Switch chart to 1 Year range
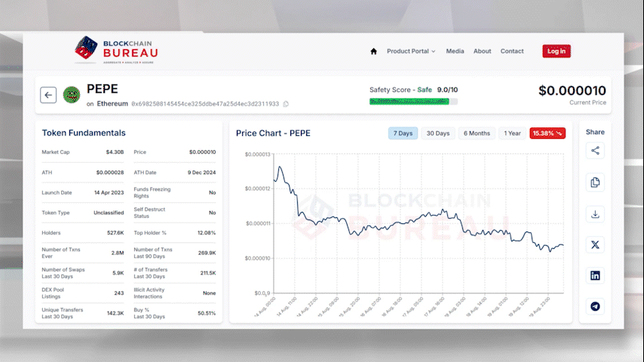 click(512, 133)
